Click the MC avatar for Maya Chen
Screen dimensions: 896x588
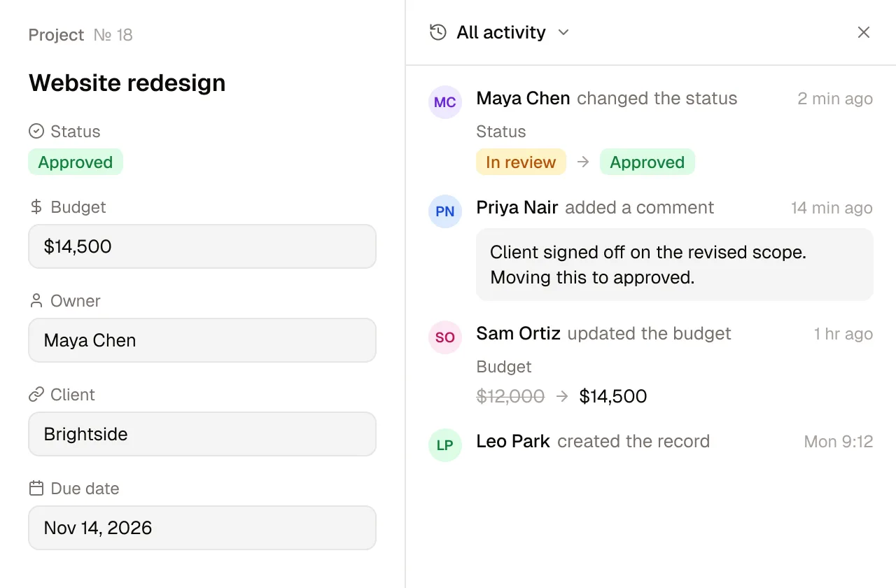point(445,102)
